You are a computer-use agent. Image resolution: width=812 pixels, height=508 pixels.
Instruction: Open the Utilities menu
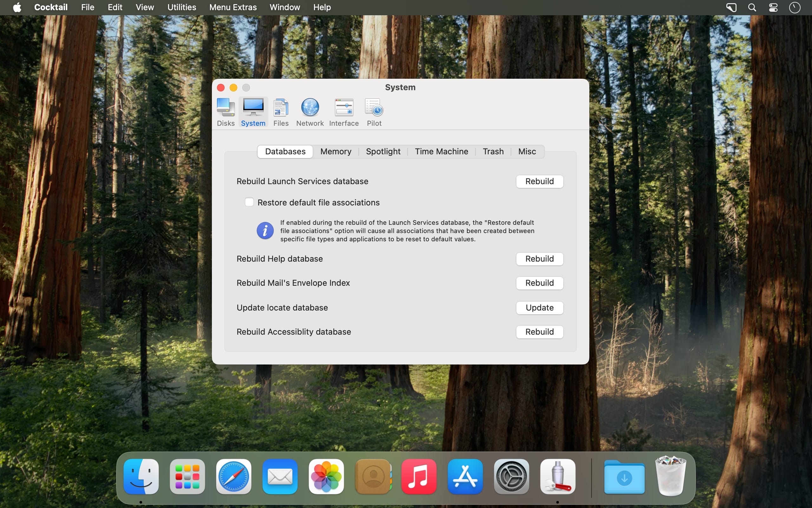(181, 7)
